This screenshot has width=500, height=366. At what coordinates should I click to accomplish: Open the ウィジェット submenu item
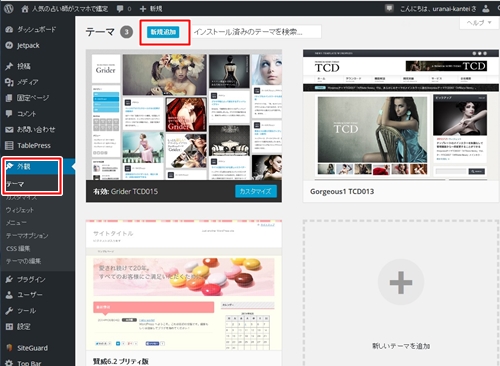click(x=20, y=210)
